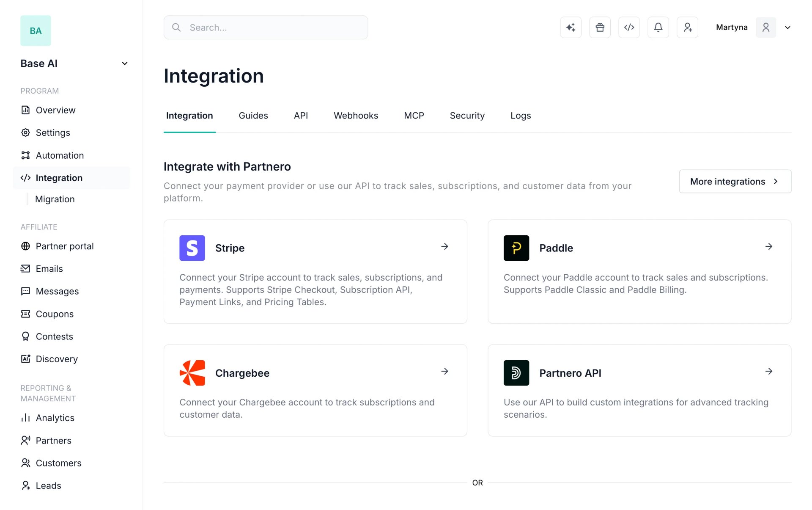812x510 pixels.
Task: Click the Customers users icon
Action: [x=25, y=463]
